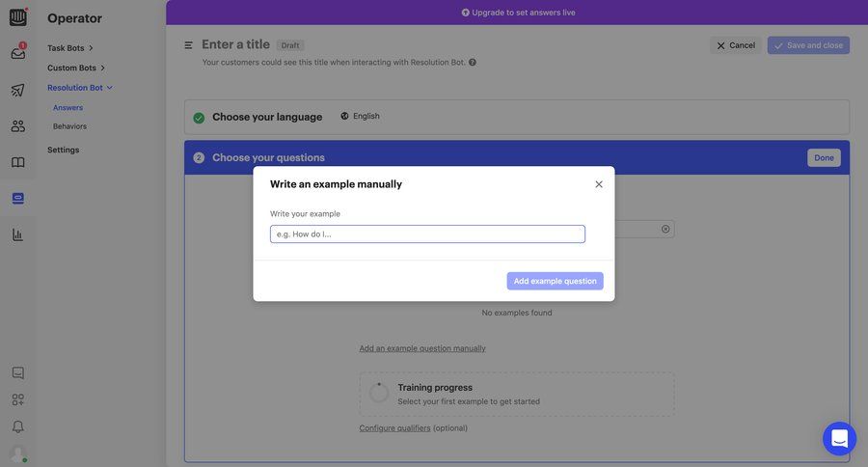Expand the Task Bots menu
The height and width of the screenshot is (467, 868).
(x=70, y=48)
